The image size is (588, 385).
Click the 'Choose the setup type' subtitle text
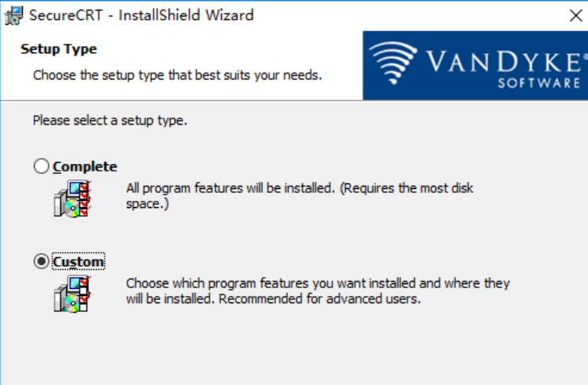coord(177,75)
